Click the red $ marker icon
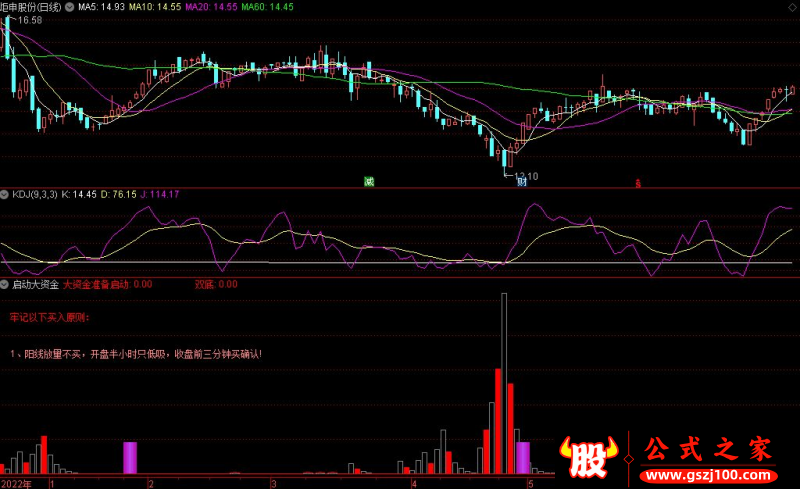This screenshot has width=800, height=489. click(639, 183)
